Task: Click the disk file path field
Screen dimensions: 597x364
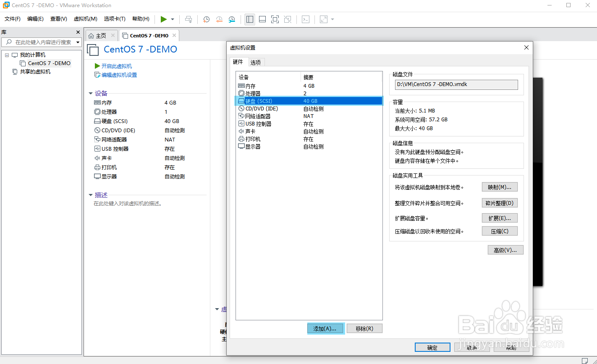Action: tap(456, 84)
